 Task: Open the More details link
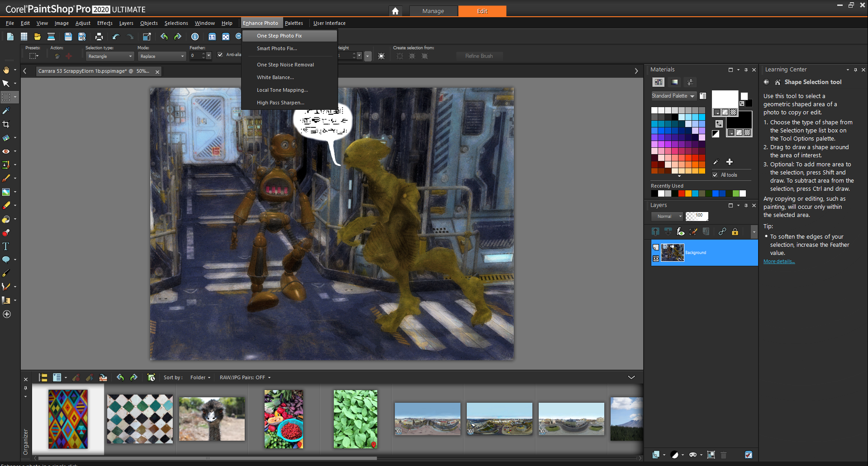click(x=778, y=261)
